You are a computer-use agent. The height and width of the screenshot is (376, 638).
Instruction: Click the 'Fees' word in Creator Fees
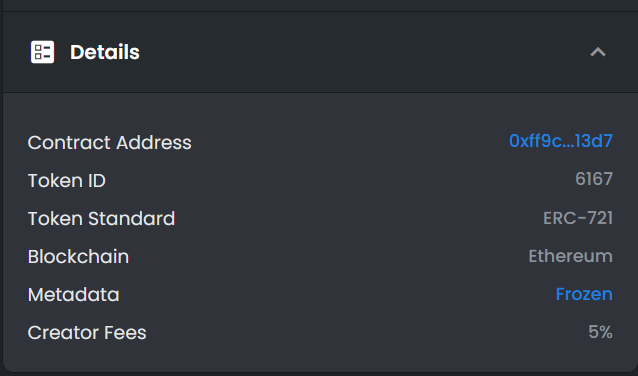(125, 333)
